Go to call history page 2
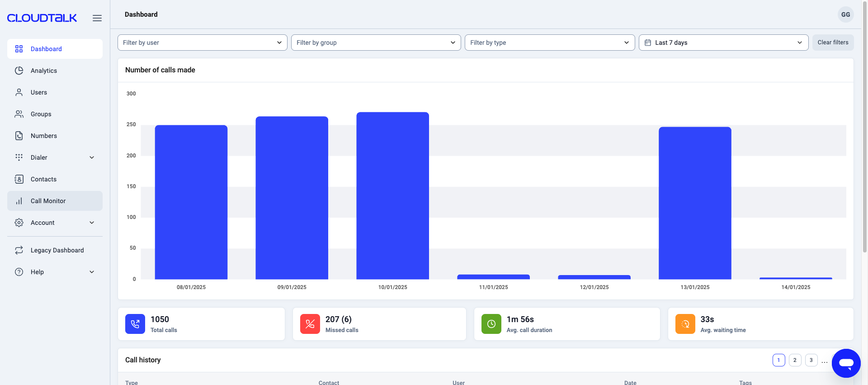This screenshot has height=385, width=868. [x=795, y=360]
